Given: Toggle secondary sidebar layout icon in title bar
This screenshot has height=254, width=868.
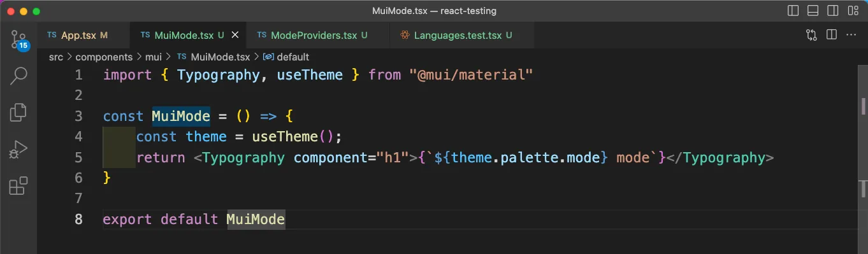Looking at the screenshot, I should [x=832, y=11].
